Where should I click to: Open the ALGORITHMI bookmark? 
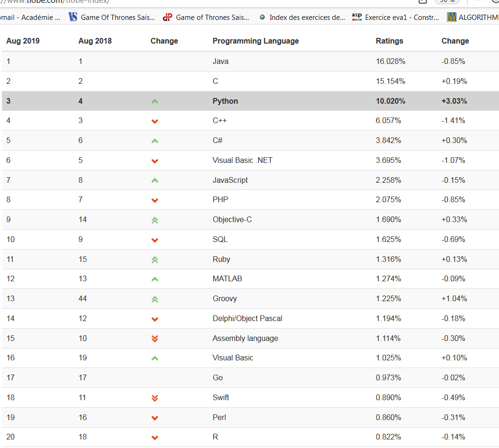coord(472,17)
